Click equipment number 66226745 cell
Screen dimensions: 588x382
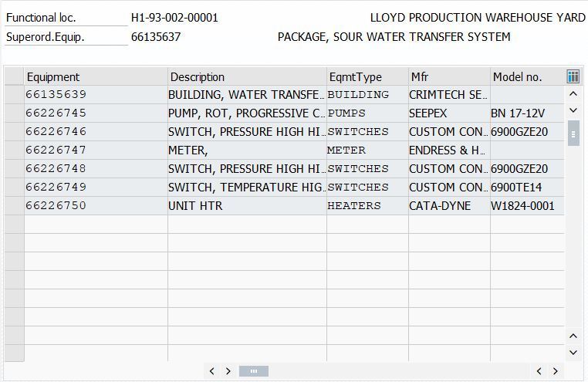click(x=56, y=113)
